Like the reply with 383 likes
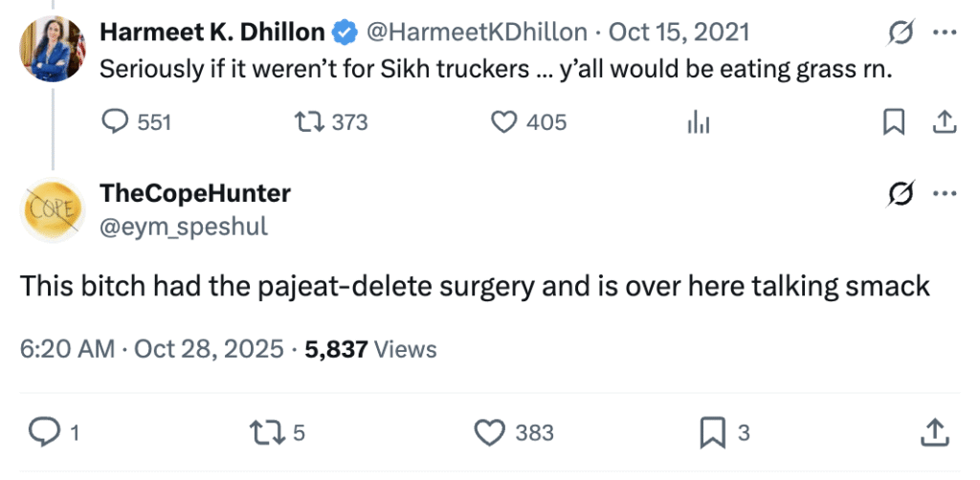 pos(490,433)
